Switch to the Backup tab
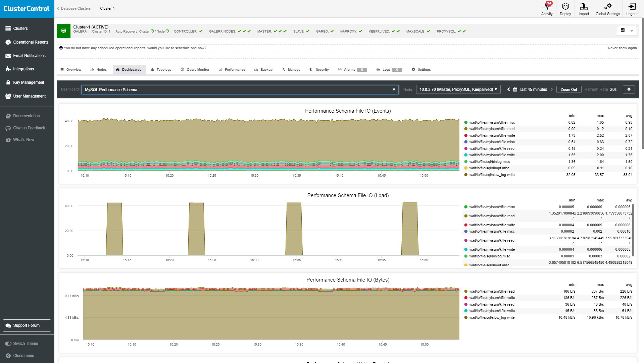The height and width of the screenshot is (363, 644). (x=263, y=70)
